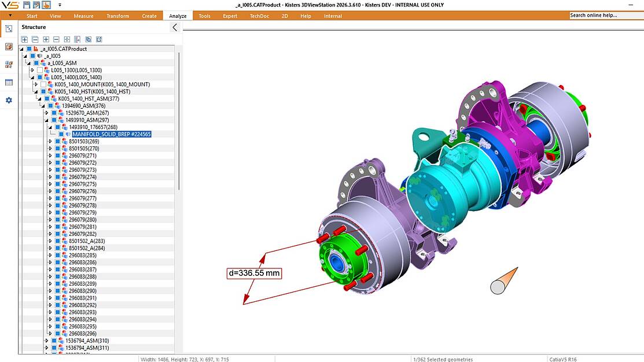This screenshot has width=644, height=362.
Task: Select tree row 296079(282)
Action: [x=83, y=234]
